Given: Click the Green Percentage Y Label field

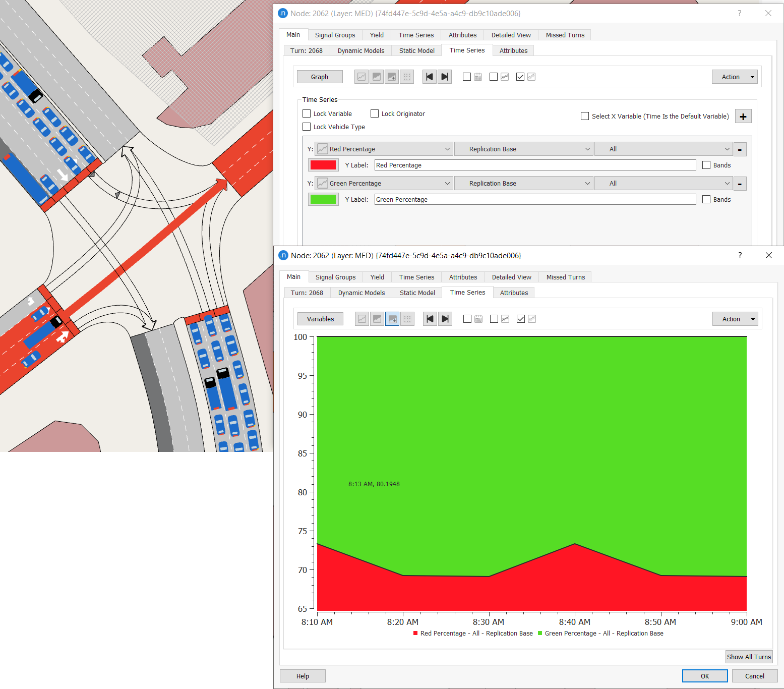Looking at the screenshot, I should click(x=534, y=199).
